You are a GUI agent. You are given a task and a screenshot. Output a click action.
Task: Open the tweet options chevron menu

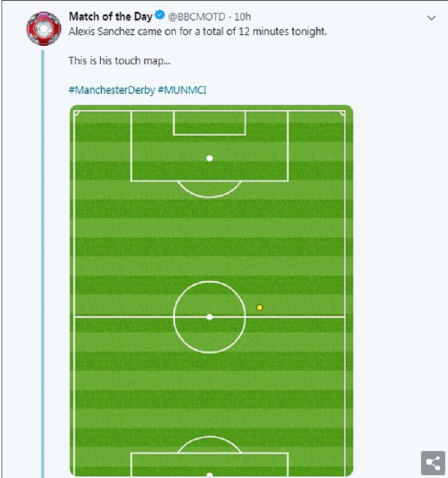coord(432,18)
